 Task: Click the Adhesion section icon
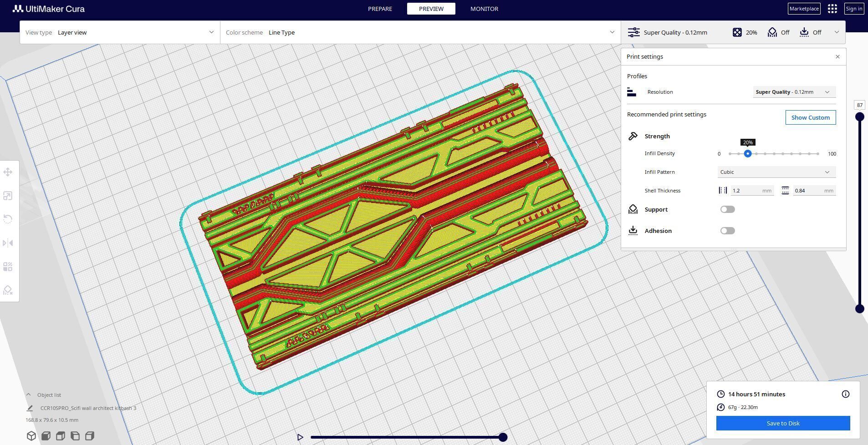633,231
